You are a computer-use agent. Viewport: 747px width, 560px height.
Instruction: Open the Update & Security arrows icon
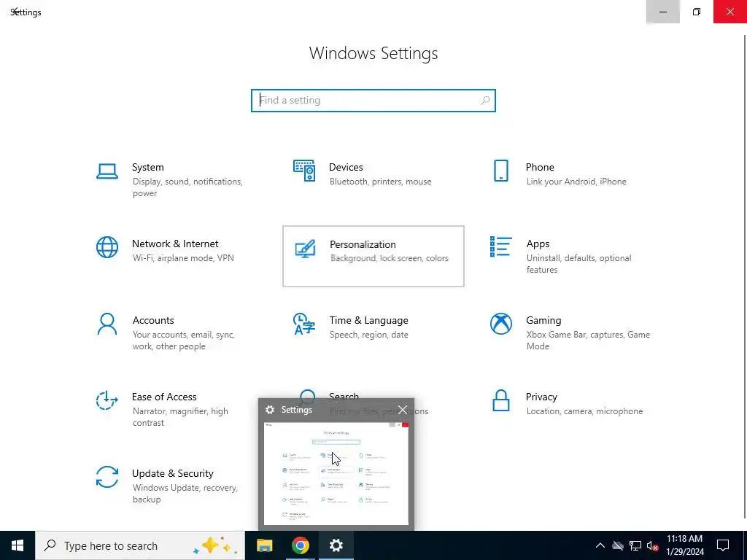coord(107,477)
